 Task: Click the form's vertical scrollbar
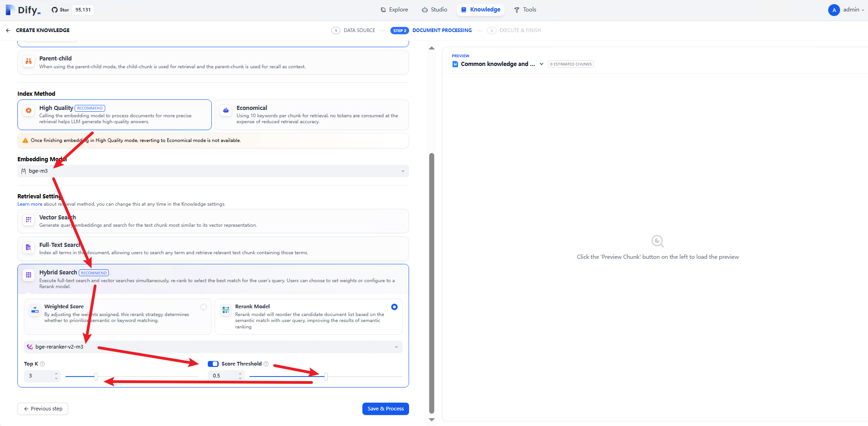[431, 283]
